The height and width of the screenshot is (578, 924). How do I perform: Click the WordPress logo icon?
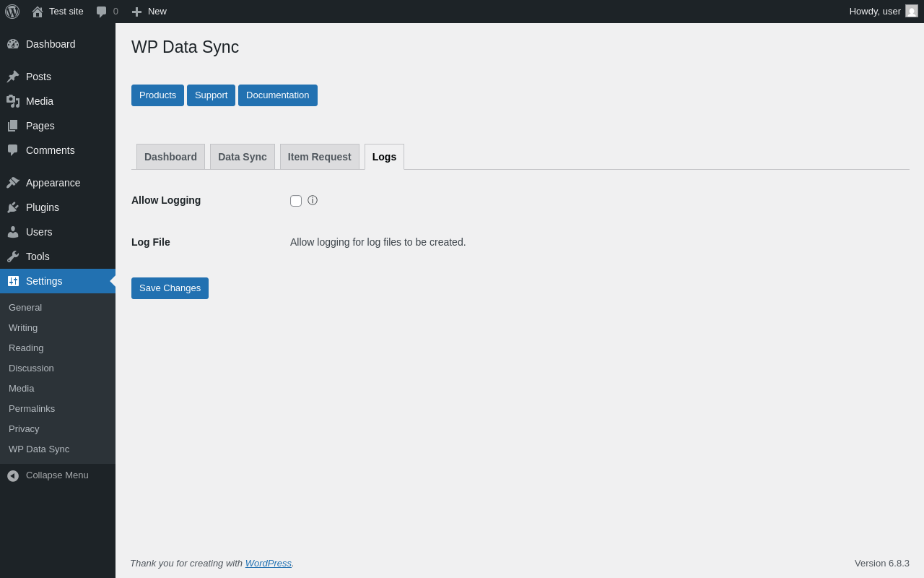12,12
